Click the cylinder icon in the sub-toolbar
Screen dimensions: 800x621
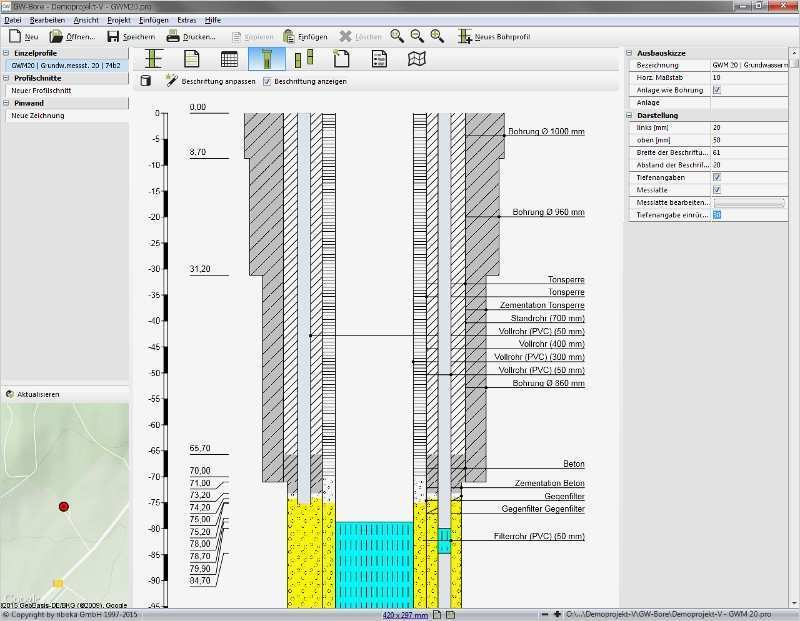145,81
